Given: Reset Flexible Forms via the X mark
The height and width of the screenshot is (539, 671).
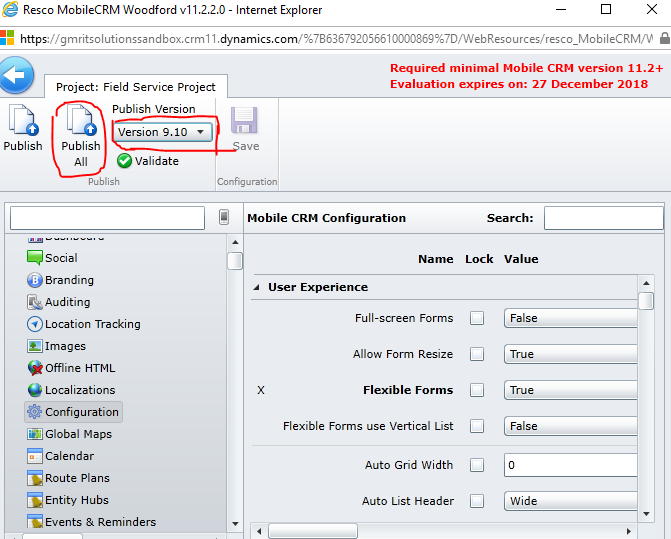Looking at the screenshot, I should [x=261, y=390].
